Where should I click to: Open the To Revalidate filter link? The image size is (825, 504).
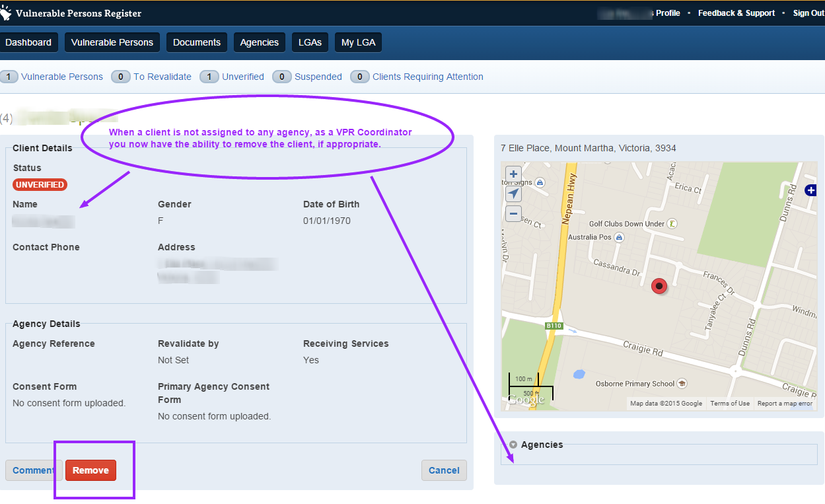[162, 77]
